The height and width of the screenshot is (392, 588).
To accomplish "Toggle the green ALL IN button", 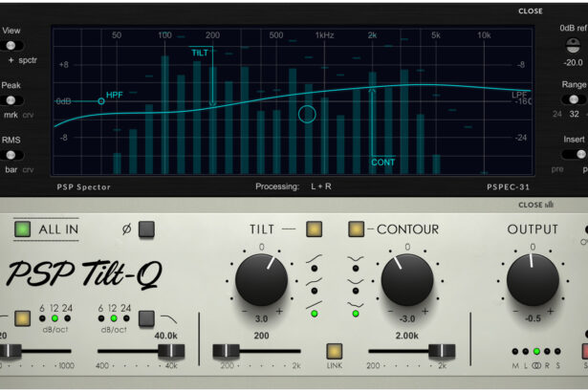I will click(x=23, y=229).
